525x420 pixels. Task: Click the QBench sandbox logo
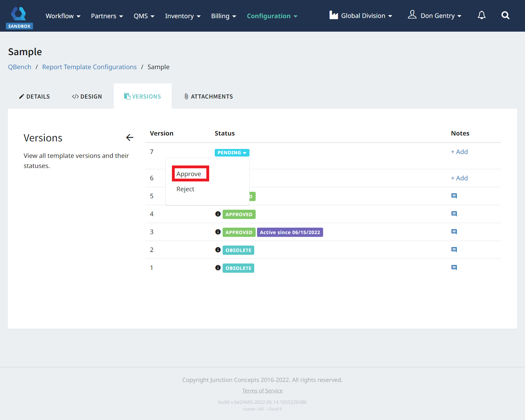point(19,17)
